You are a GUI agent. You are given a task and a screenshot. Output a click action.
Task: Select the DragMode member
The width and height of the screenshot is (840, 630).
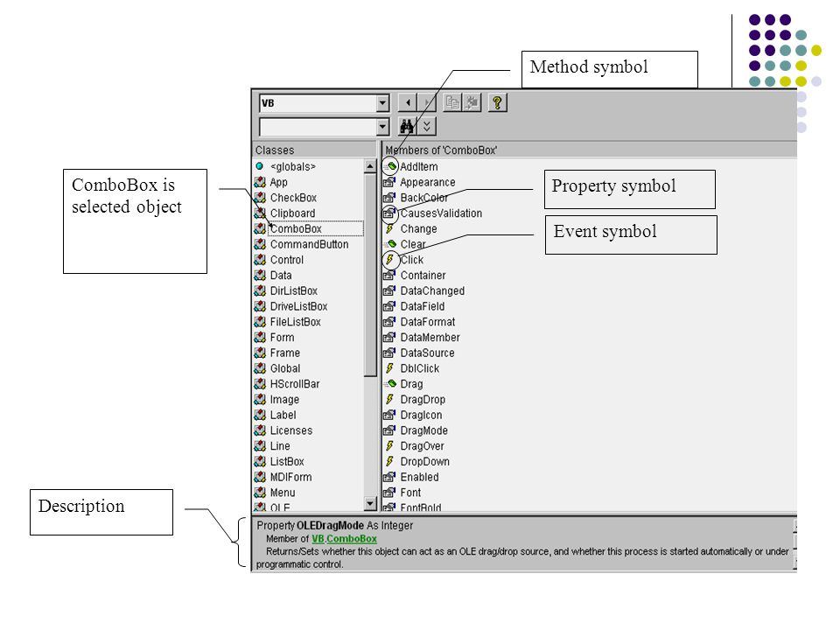423,430
